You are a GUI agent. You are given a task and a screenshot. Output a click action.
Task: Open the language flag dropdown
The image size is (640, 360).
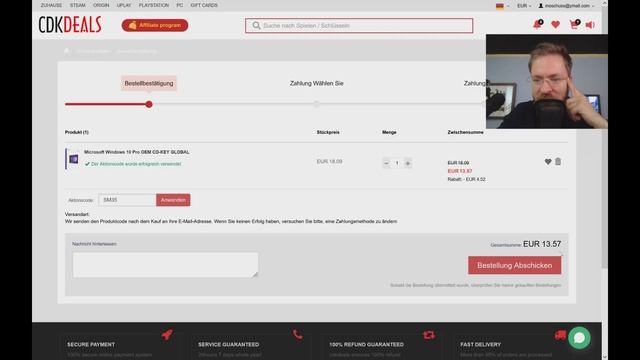click(502, 6)
